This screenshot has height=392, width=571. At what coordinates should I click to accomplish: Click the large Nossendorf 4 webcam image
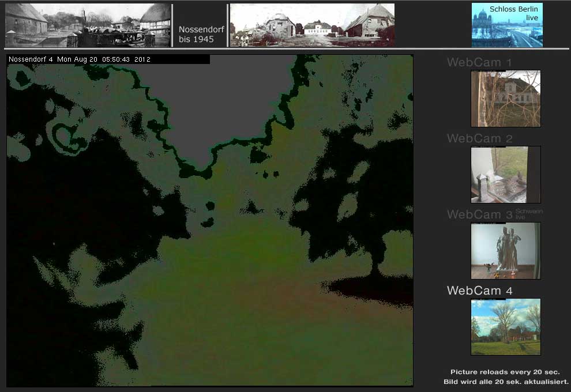coord(210,225)
